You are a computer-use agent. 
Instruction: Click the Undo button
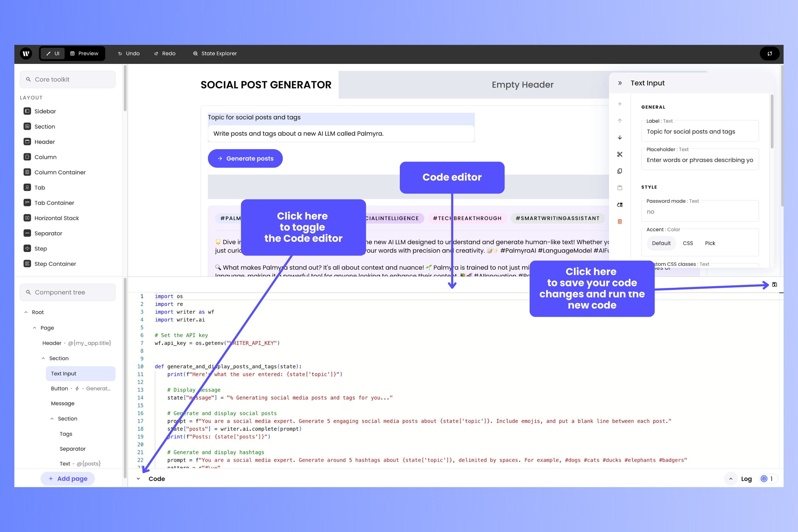point(128,53)
